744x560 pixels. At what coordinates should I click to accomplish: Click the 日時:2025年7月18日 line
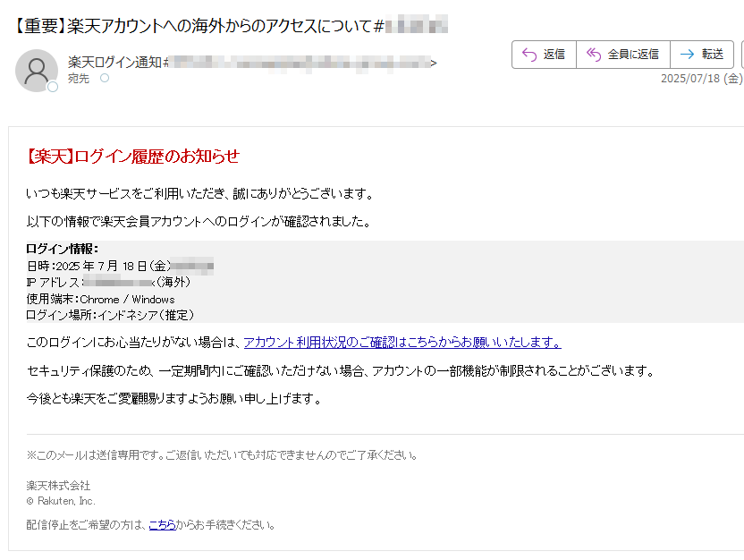[x=120, y=266]
